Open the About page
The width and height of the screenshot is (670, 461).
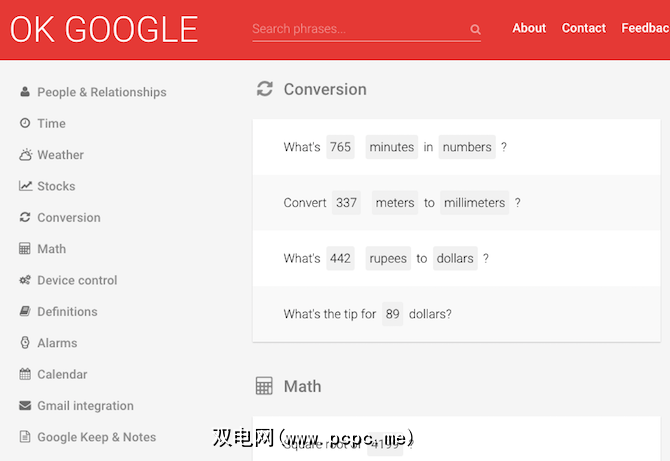click(x=529, y=28)
